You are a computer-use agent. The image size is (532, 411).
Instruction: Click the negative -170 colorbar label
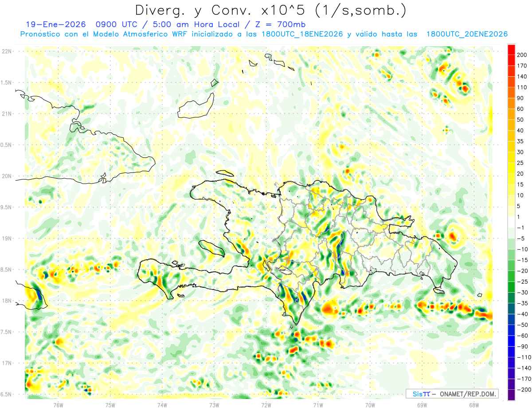click(524, 379)
